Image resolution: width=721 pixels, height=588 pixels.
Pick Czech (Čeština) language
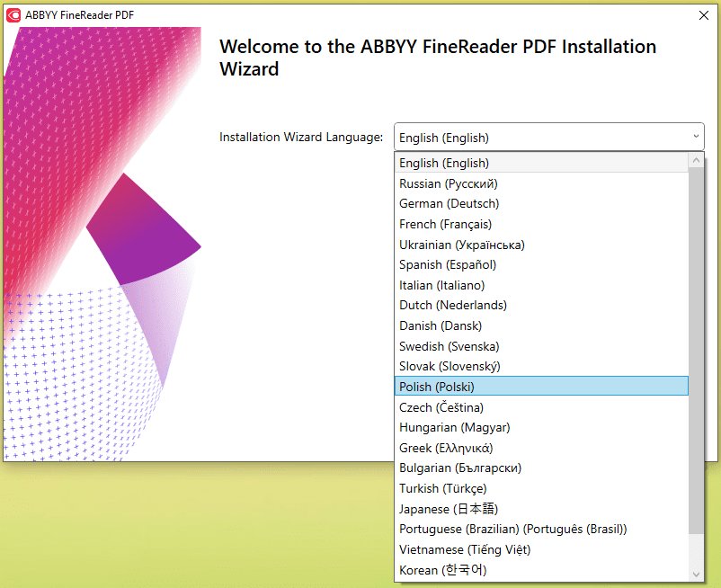tap(541, 407)
